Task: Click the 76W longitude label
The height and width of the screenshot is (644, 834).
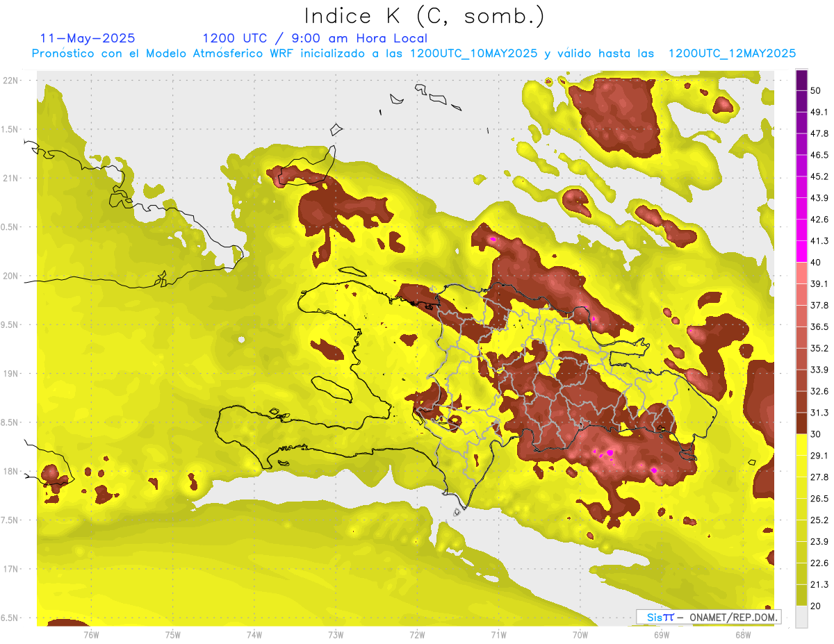Action: (x=91, y=634)
